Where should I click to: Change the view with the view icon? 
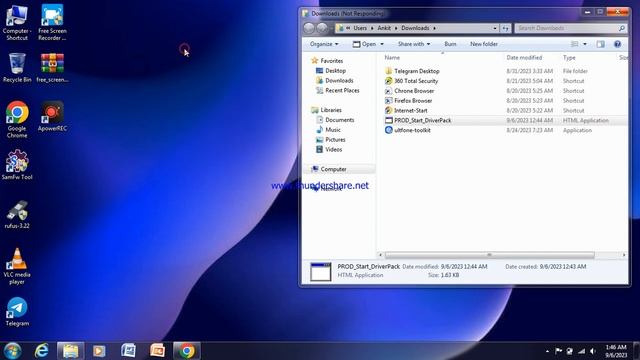point(575,44)
